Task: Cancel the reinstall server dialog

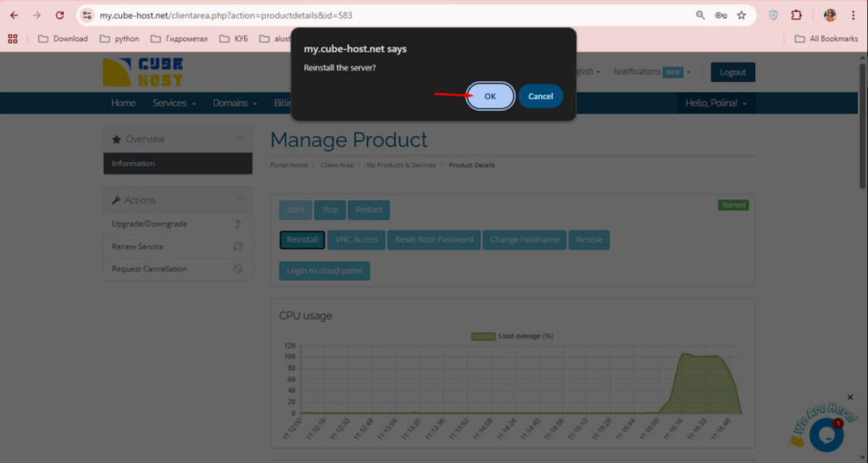Action: point(540,96)
